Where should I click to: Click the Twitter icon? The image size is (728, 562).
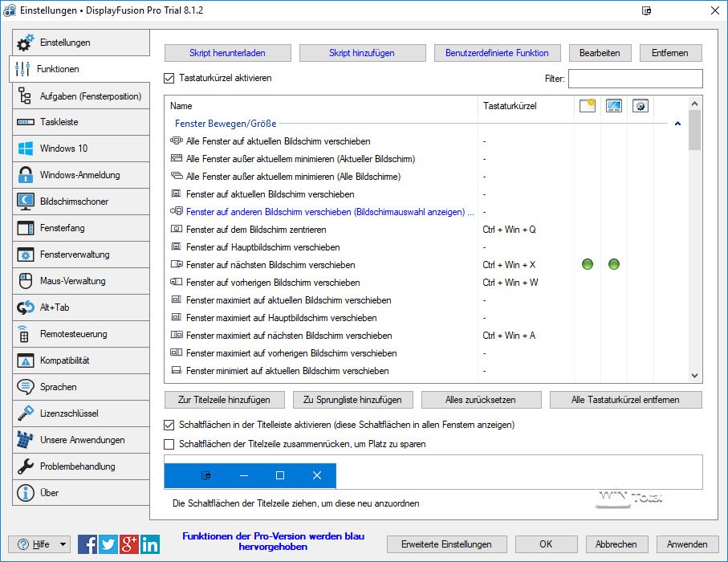(108, 544)
